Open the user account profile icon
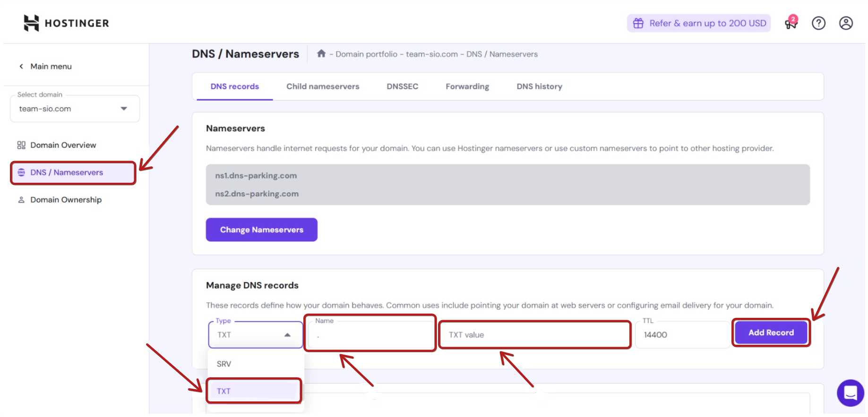 (x=846, y=23)
